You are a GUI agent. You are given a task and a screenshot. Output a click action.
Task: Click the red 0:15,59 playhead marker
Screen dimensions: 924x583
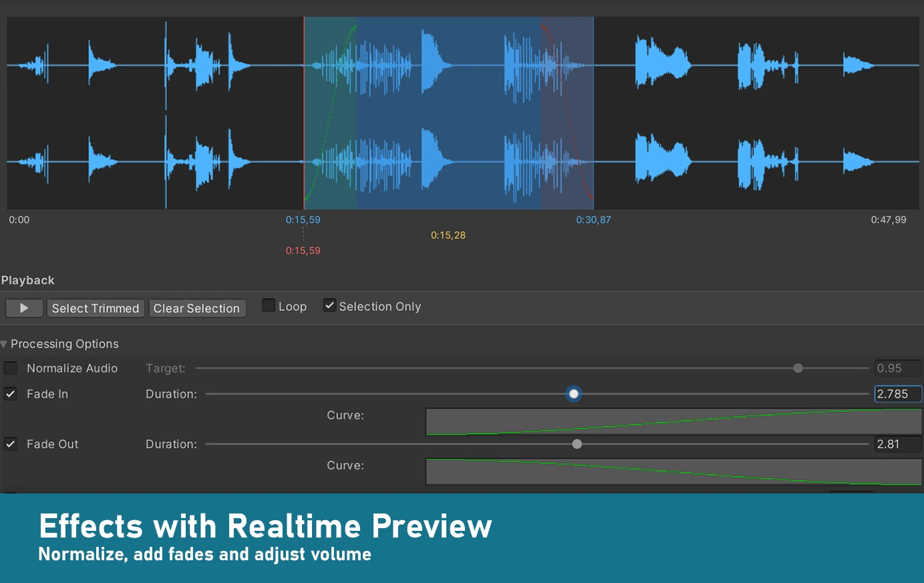(303, 251)
